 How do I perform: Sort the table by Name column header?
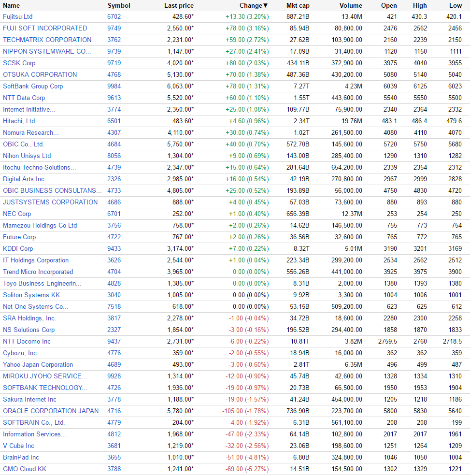click(12, 5)
